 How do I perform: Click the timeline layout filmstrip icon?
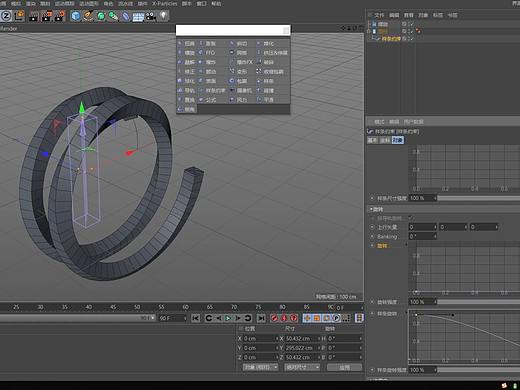point(359,318)
